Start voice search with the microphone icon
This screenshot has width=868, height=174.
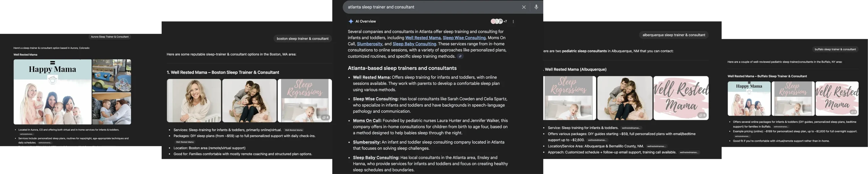coord(536,7)
